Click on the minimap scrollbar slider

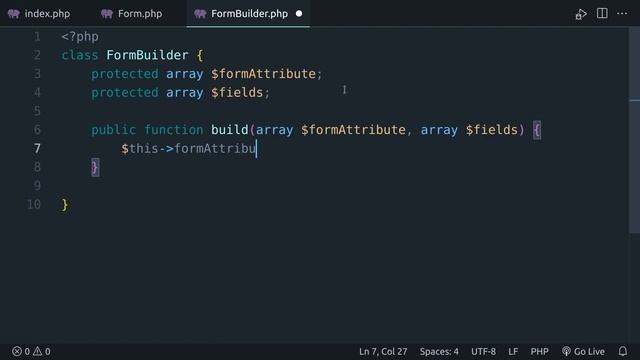click(x=634, y=131)
